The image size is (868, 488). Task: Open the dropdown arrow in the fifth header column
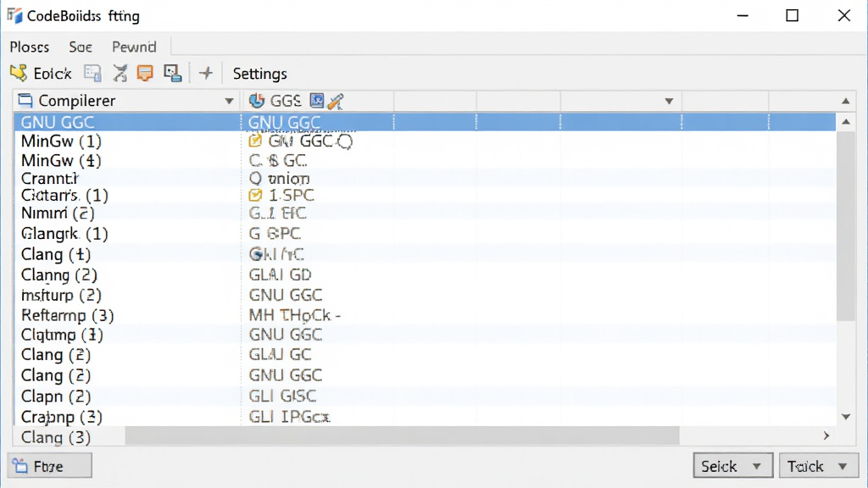click(669, 102)
